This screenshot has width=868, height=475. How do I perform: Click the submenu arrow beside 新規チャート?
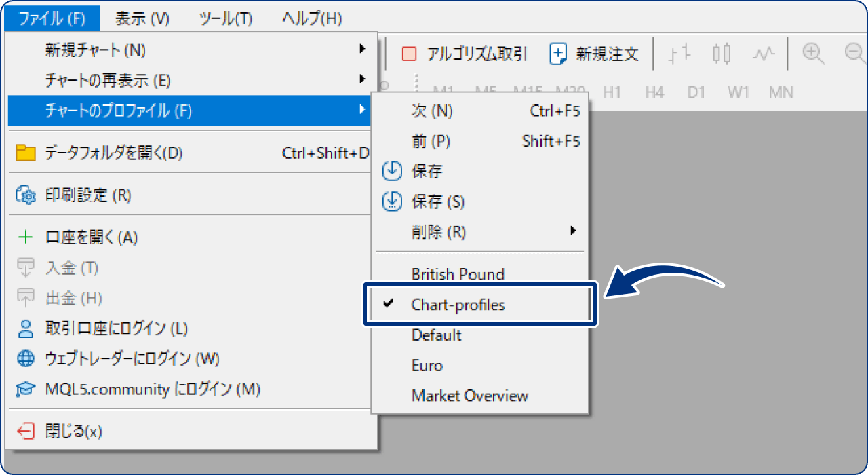[x=361, y=49]
